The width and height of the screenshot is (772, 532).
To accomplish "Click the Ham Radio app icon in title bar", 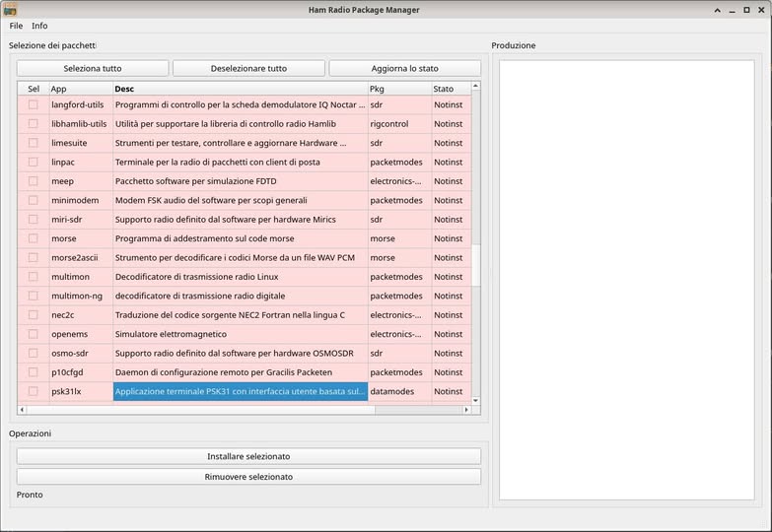I will (x=10, y=9).
